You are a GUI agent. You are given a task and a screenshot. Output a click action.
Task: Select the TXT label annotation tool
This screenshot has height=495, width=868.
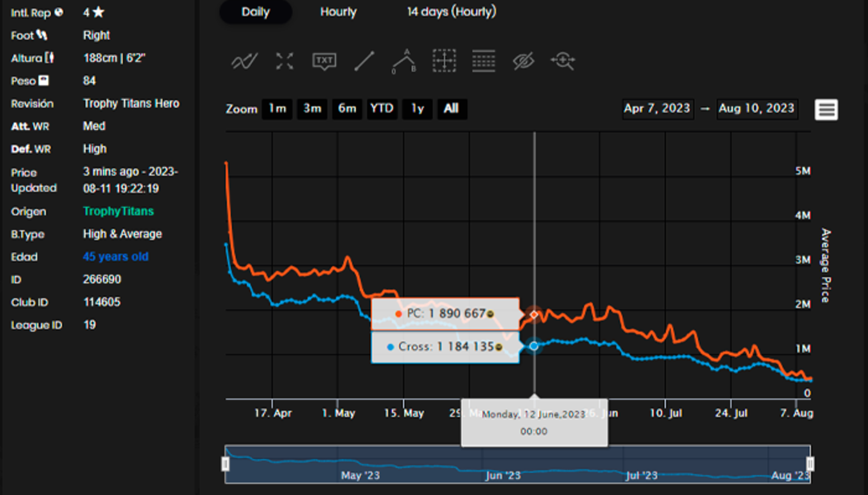click(324, 61)
